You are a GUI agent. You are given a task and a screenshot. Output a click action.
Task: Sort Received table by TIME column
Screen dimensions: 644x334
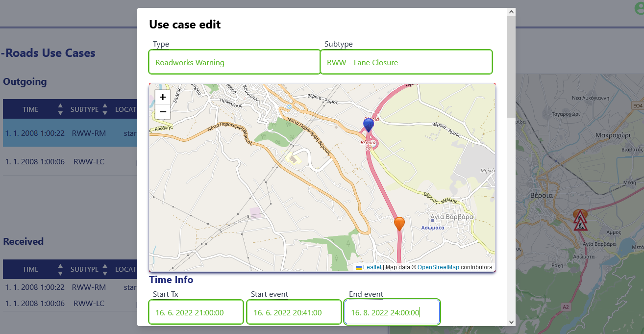tap(60, 269)
